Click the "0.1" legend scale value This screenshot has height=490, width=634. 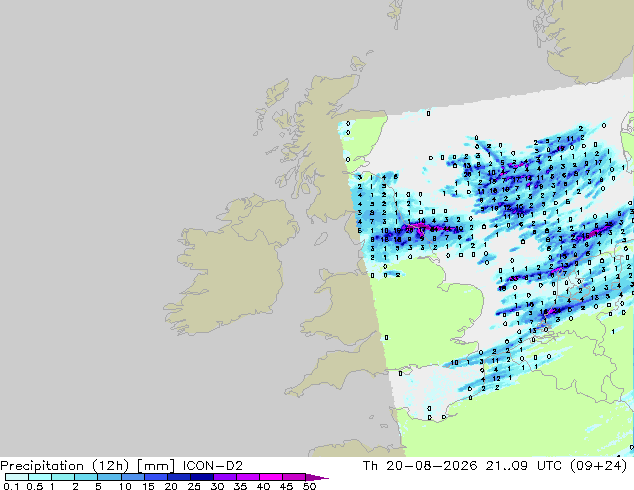pos(11,486)
